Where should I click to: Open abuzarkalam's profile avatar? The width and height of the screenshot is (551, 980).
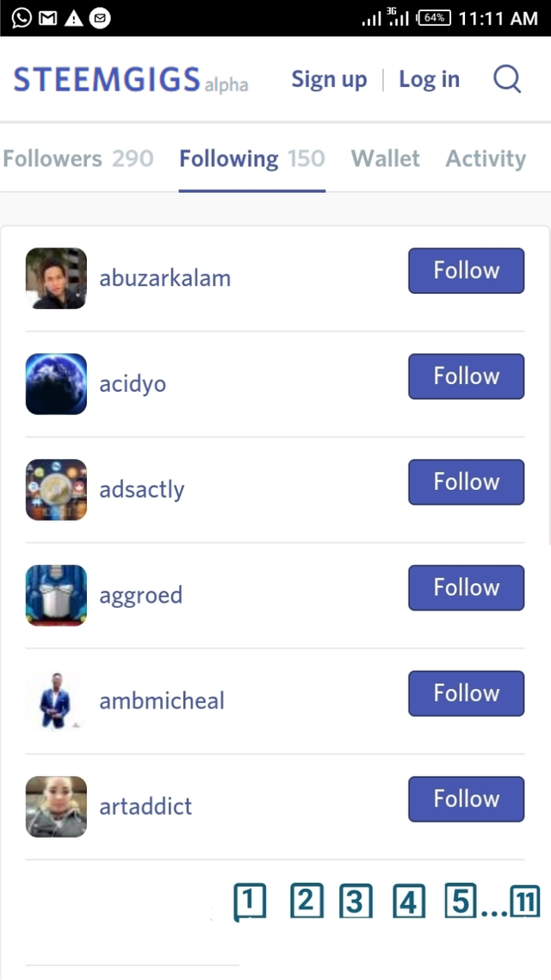tap(56, 278)
